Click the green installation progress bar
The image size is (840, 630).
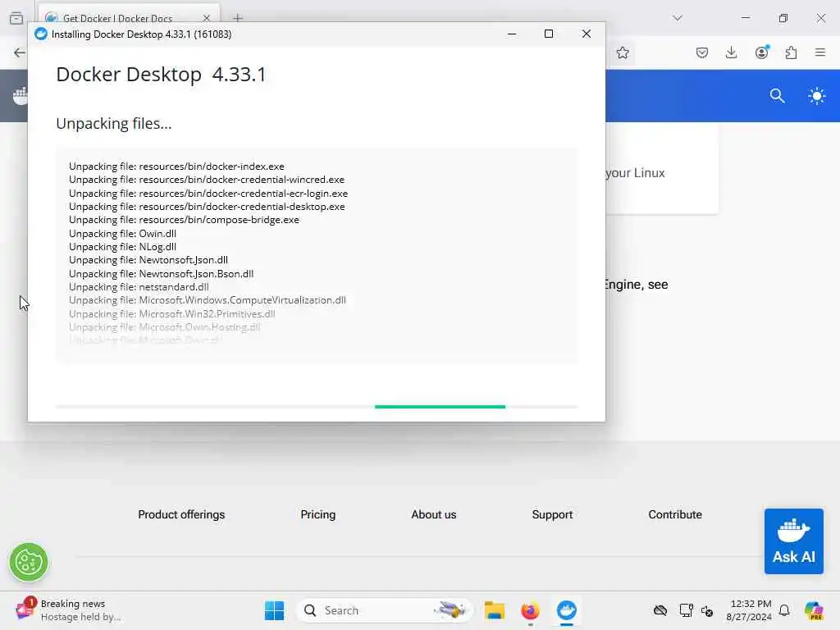(440, 407)
